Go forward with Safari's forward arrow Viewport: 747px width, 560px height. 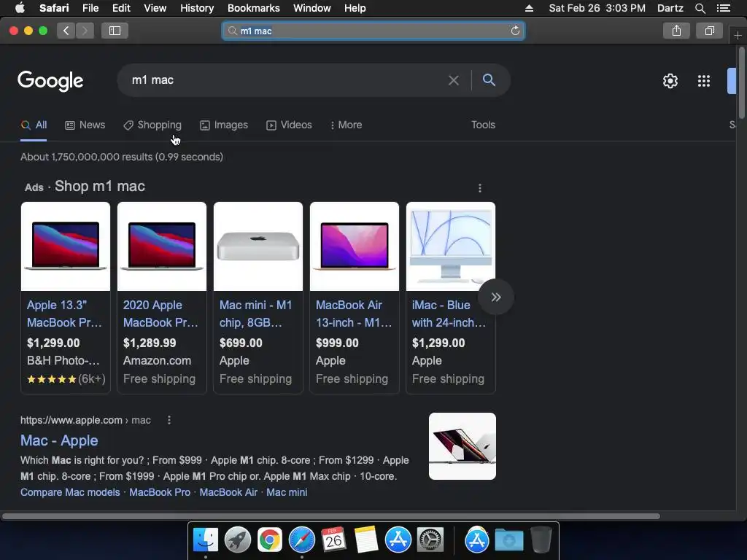click(85, 31)
